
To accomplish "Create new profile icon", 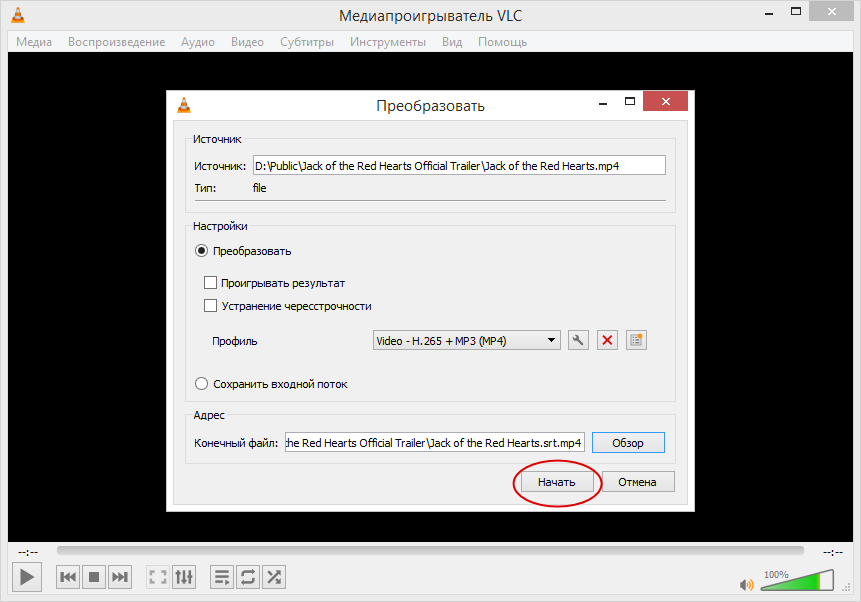I will tap(636, 341).
